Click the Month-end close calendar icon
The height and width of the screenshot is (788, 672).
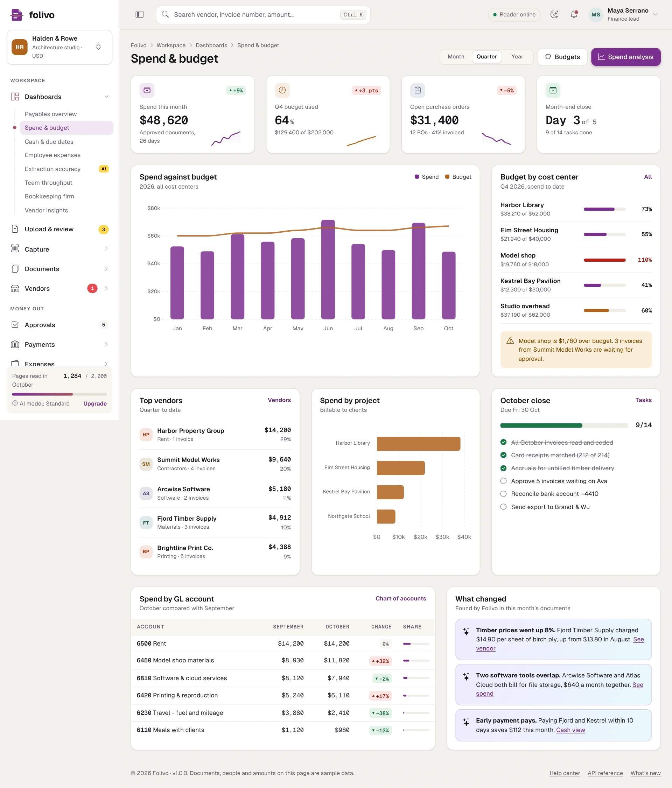click(553, 90)
